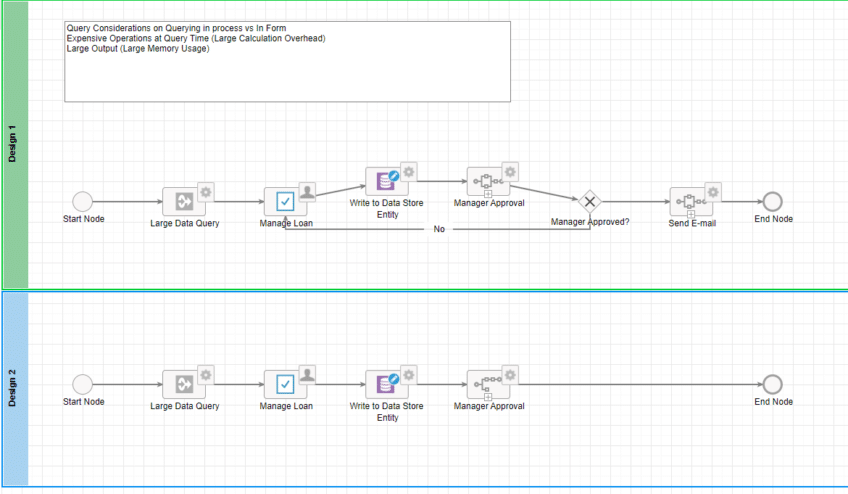This screenshot has height=494, width=848.
Task: Click the 'No' flow label
Action: [x=439, y=229]
